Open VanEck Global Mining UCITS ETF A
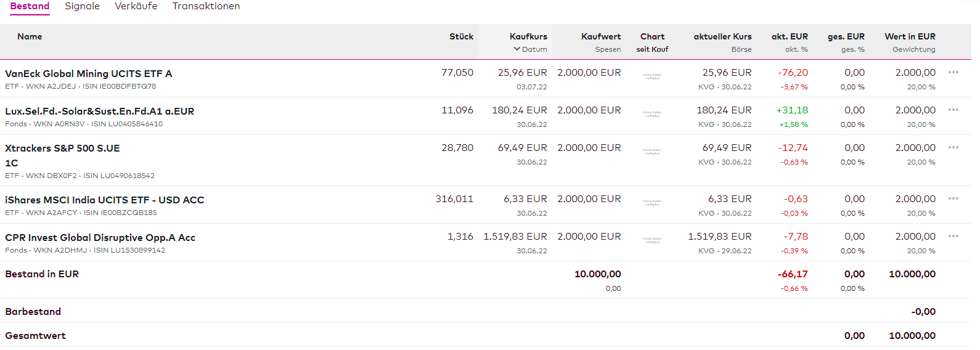This screenshot has width=980, height=350. point(89,74)
